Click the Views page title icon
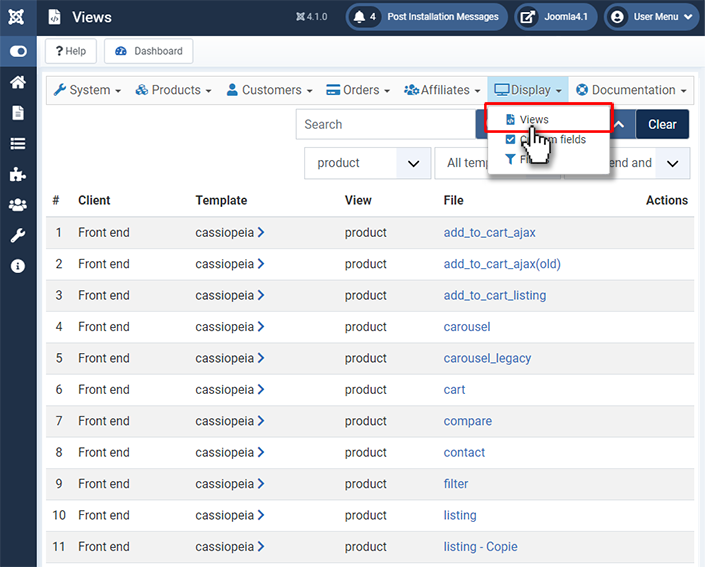 [54, 17]
